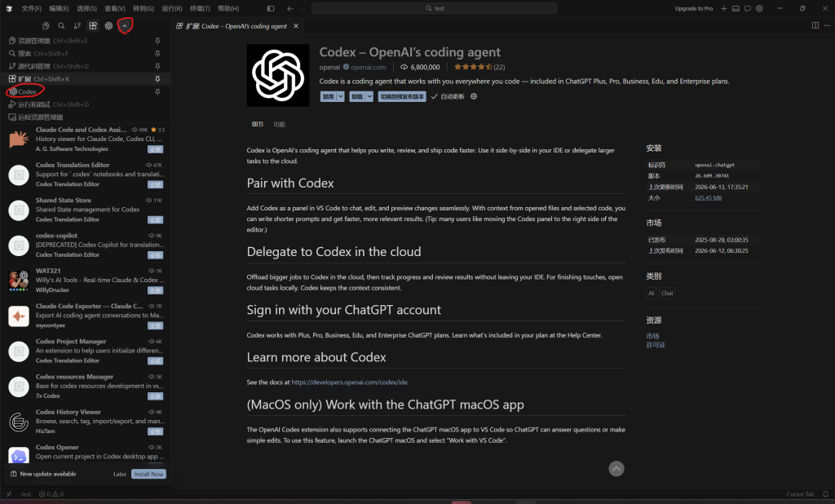Viewport: 835px width, 504px height.
Task: Collapse the view list with chevron-up button
Action: (125, 25)
